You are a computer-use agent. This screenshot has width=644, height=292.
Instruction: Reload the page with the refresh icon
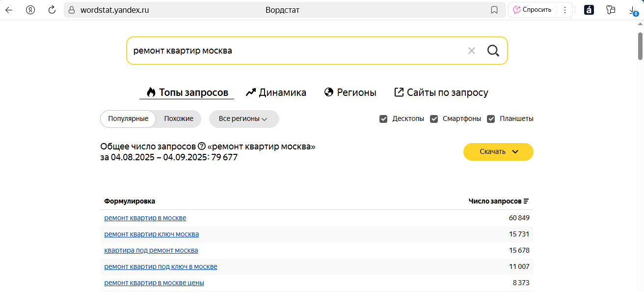tap(52, 10)
